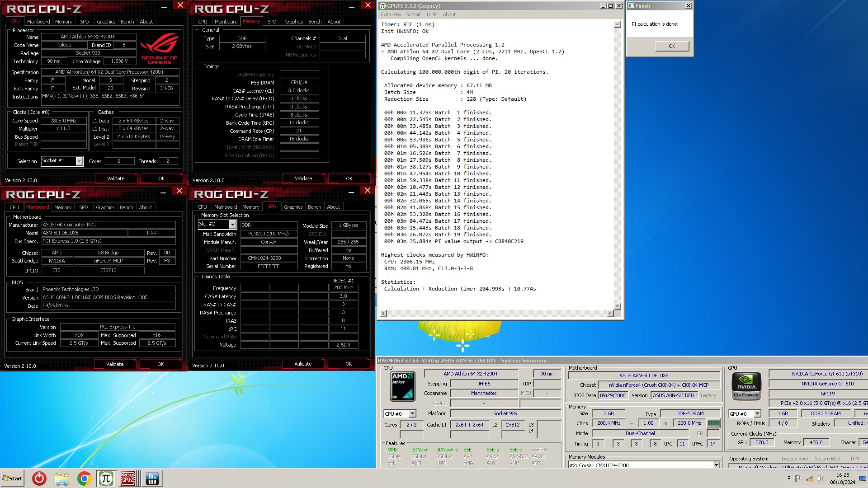Image resolution: width=868 pixels, height=488 pixels.
Task: Click the NVIDIA GeForce GT 610 (p1310) field
Action: [818, 374]
